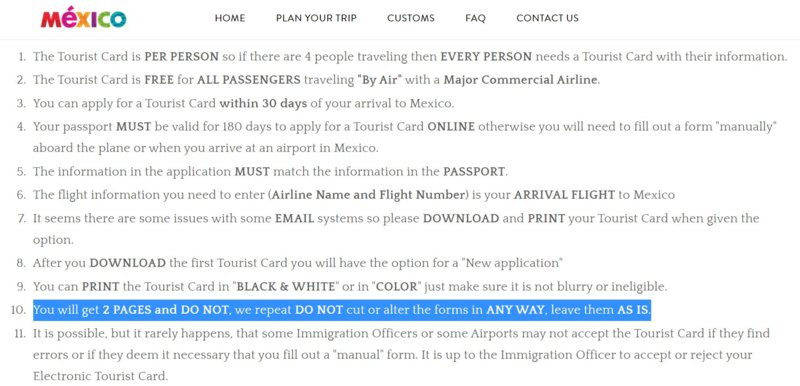800x386 pixels.
Task: Open the CUSTOMS navigation link
Action: [411, 18]
